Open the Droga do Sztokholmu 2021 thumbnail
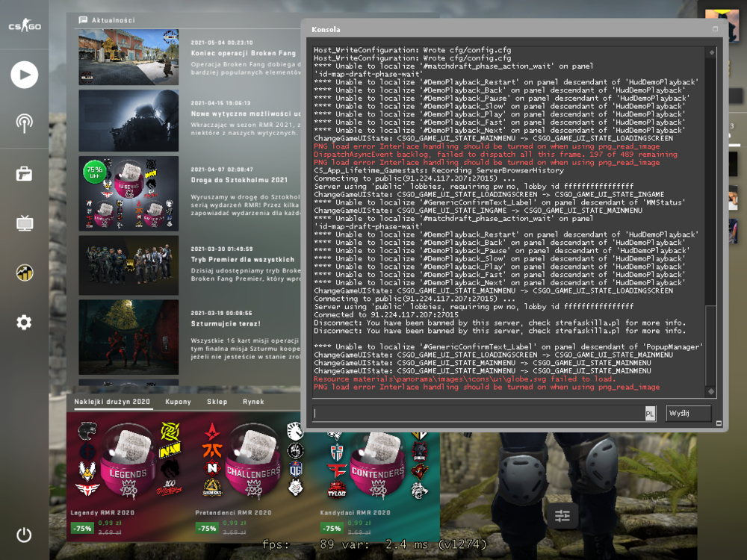Image resolution: width=747 pixels, height=560 pixels. point(128,193)
